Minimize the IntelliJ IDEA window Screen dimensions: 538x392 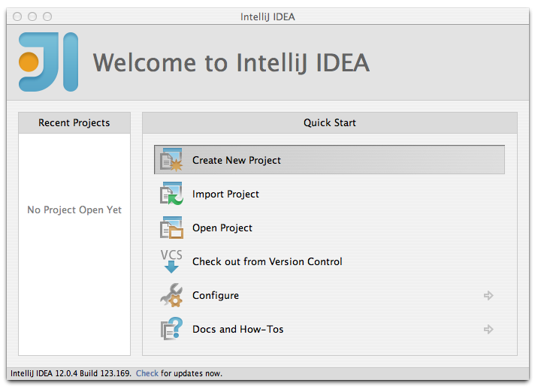pyautogui.click(x=32, y=17)
